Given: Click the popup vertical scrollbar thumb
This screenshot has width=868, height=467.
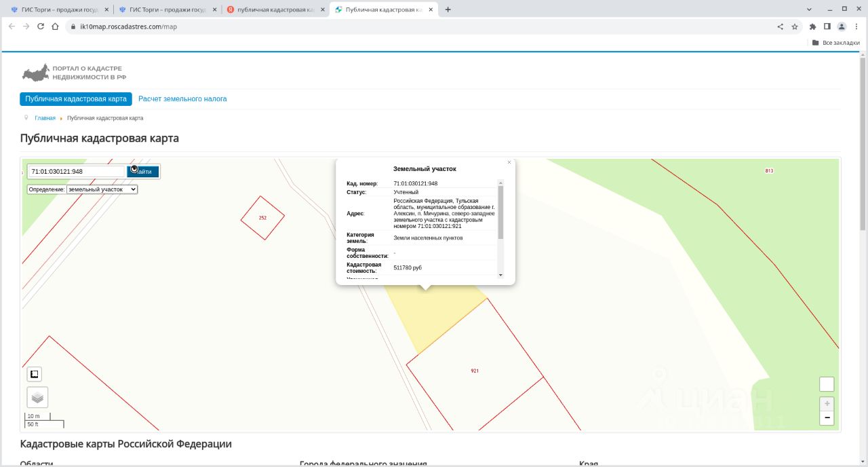Looking at the screenshot, I should pos(501,212).
